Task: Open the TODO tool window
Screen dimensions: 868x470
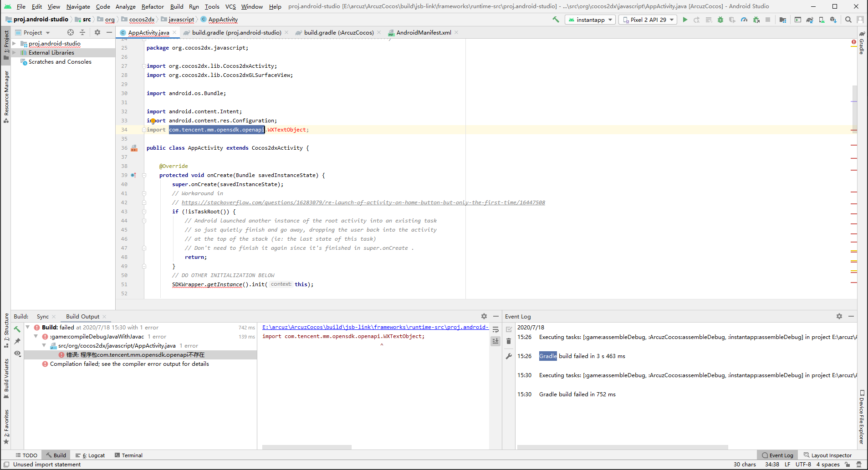Action: click(x=26, y=455)
